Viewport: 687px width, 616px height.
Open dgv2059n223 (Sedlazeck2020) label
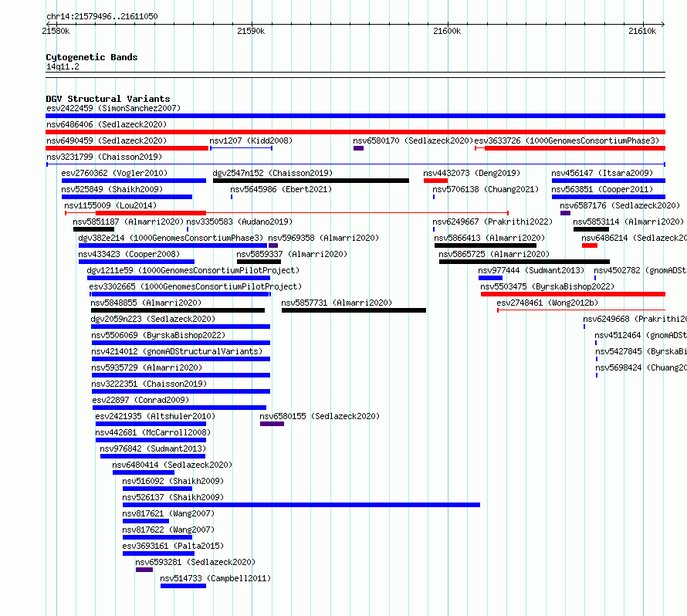[x=153, y=319]
